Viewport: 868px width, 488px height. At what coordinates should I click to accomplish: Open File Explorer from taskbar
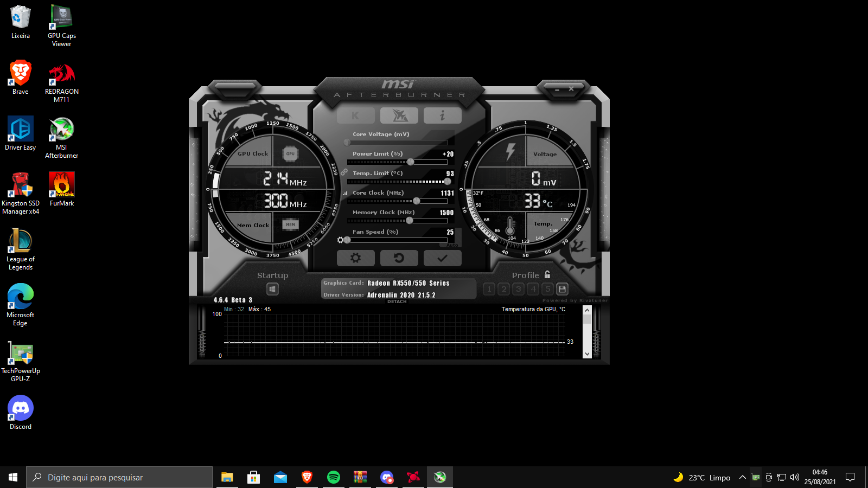(227, 477)
